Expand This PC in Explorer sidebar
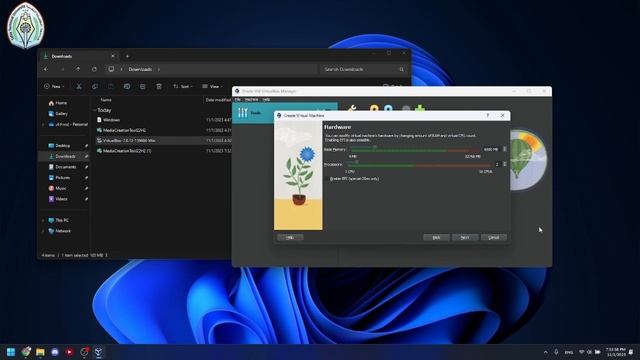 pyautogui.click(x=44, y=220)
